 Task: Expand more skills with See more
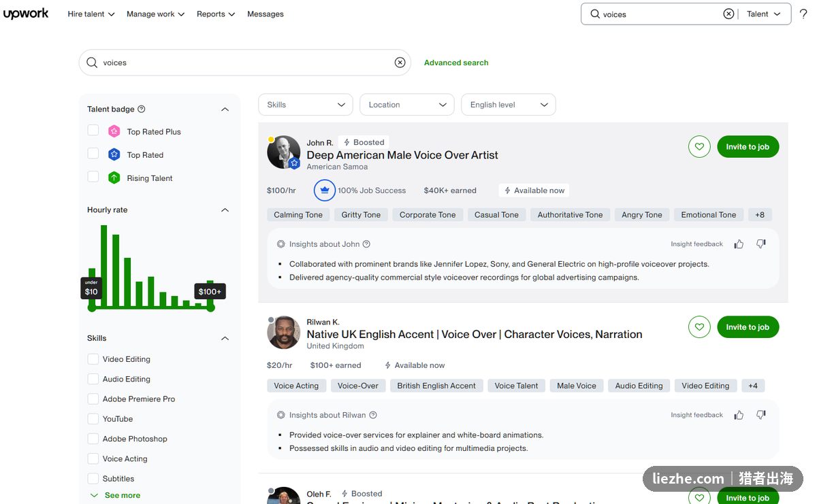tap(115, 495)
